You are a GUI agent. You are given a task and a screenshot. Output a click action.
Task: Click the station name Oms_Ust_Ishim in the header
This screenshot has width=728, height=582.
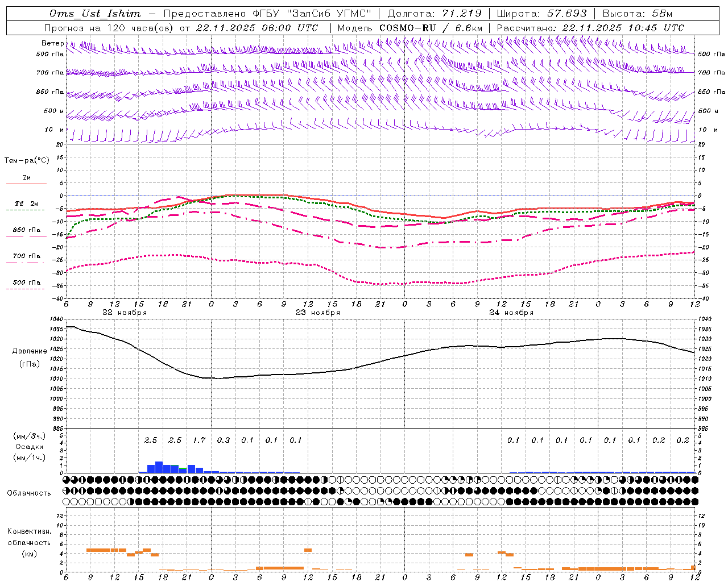click(x=95, y=14)
